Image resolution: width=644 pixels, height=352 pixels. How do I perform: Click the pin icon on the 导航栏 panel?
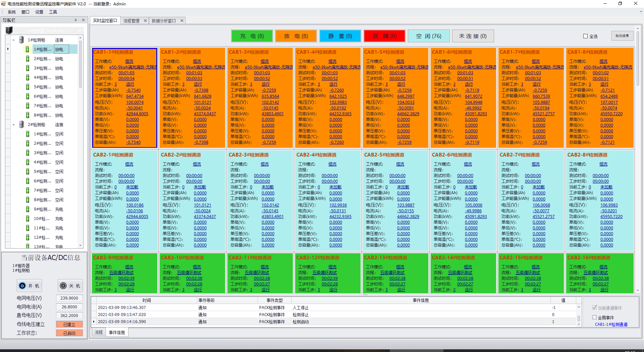click(76, 20)
